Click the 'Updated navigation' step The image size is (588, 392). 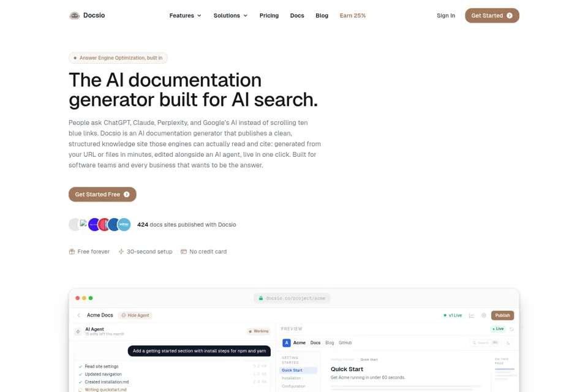coord(103,374)
